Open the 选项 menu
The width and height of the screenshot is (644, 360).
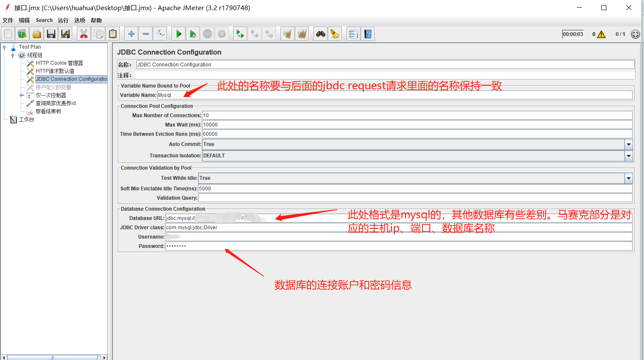(79, 20)
